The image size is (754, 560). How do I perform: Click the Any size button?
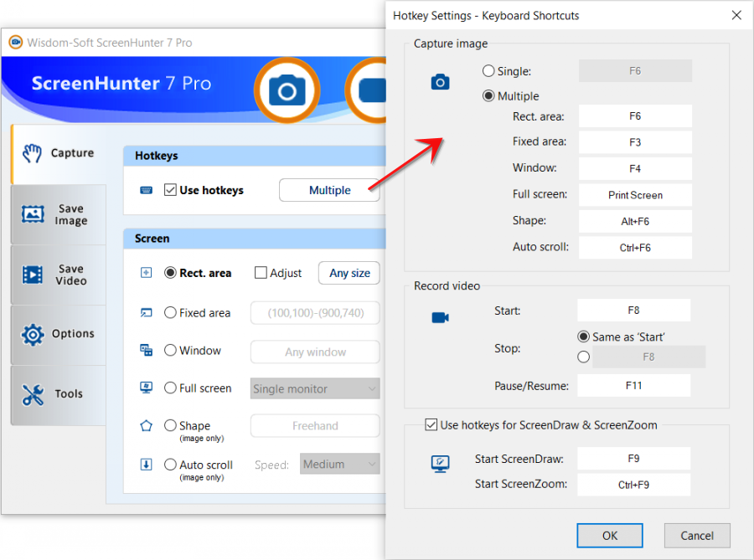click(349, 273)
